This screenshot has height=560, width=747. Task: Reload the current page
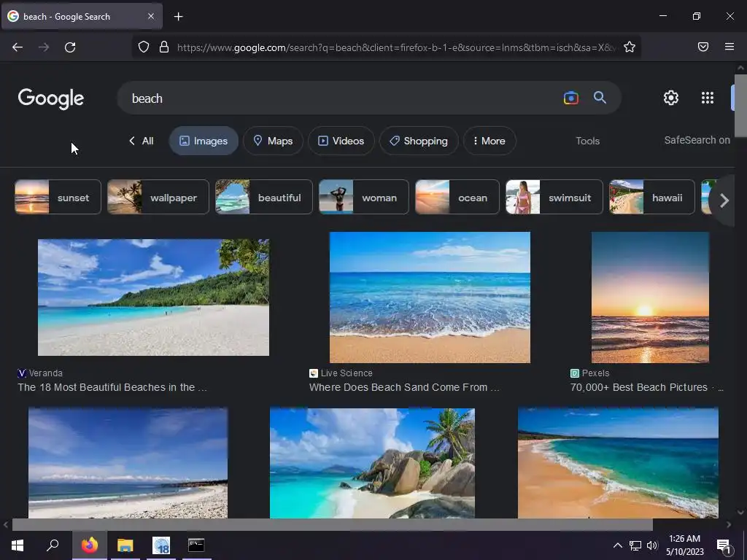(70, 47)
